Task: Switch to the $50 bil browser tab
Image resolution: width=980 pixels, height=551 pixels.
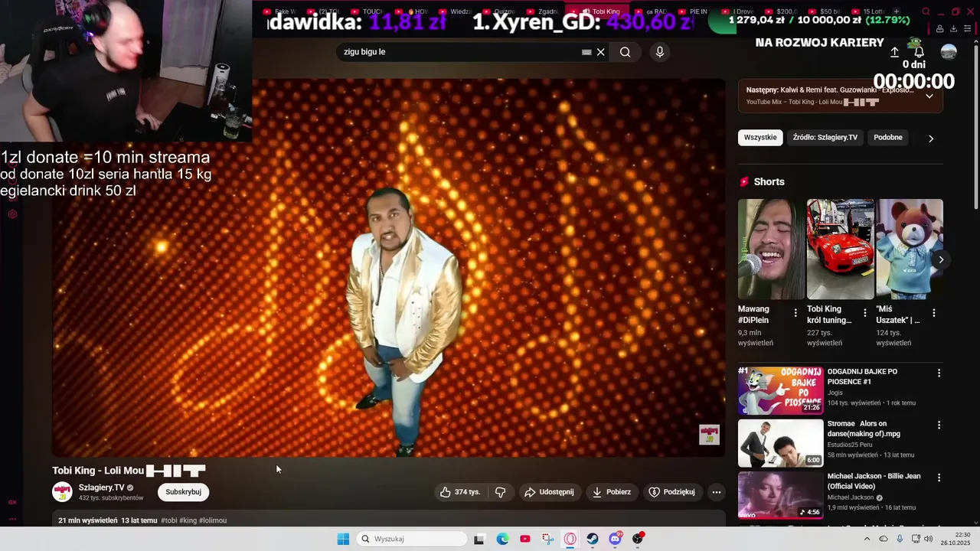Action: click(x=825, y=11)
